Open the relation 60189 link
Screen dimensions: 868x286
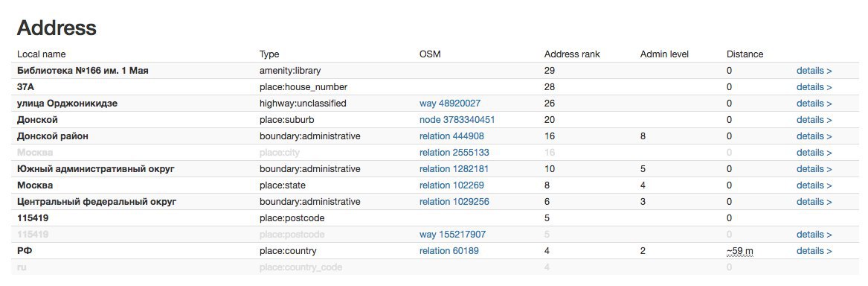point(449,251)
